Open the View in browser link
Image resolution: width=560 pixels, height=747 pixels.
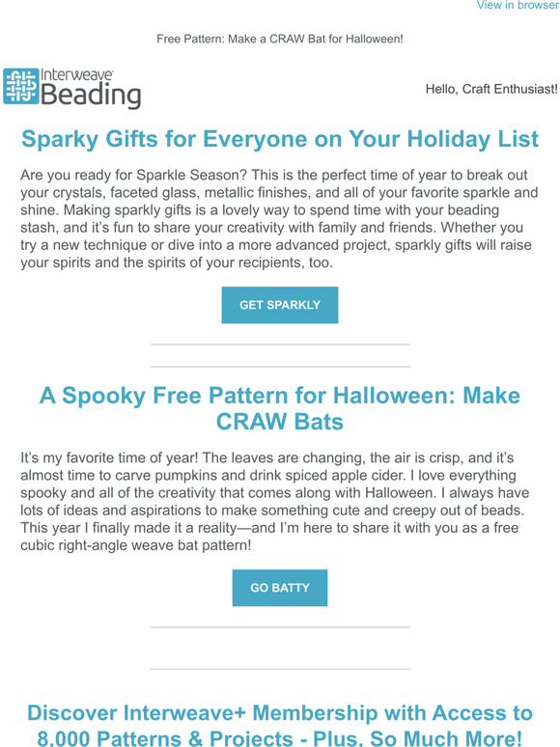tap(518, 5)
